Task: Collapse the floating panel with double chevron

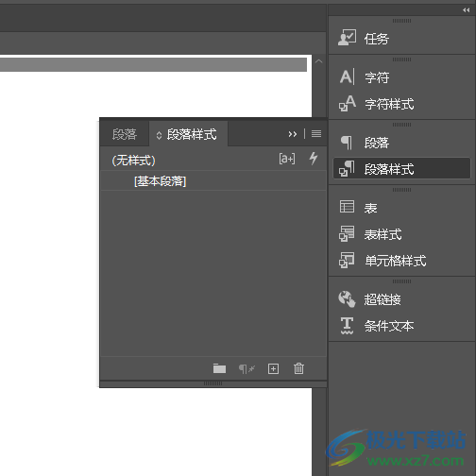Action: pos(293,134)
